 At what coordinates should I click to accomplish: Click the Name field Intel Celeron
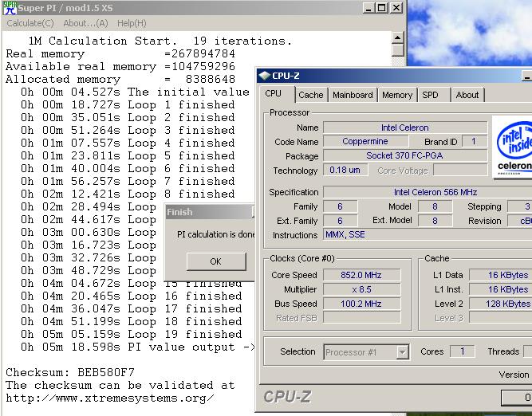pos(405,128)
